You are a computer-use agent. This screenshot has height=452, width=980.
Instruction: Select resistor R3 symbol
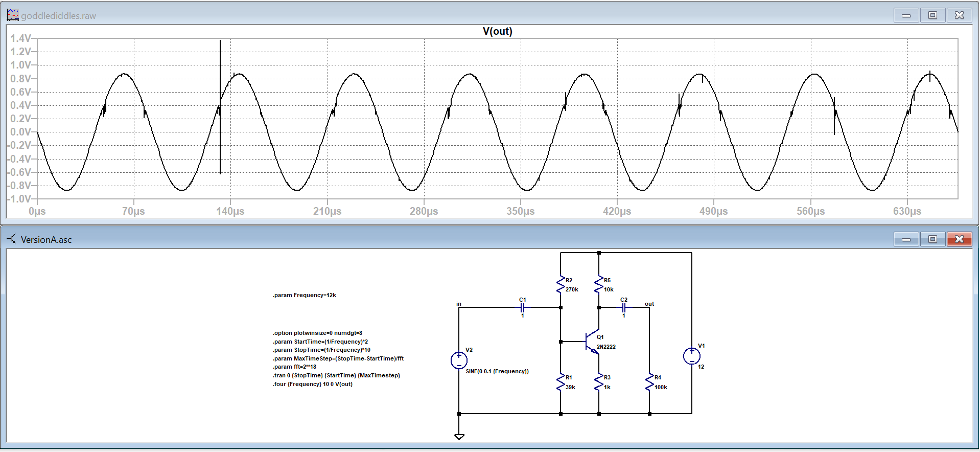coord(599,382)
